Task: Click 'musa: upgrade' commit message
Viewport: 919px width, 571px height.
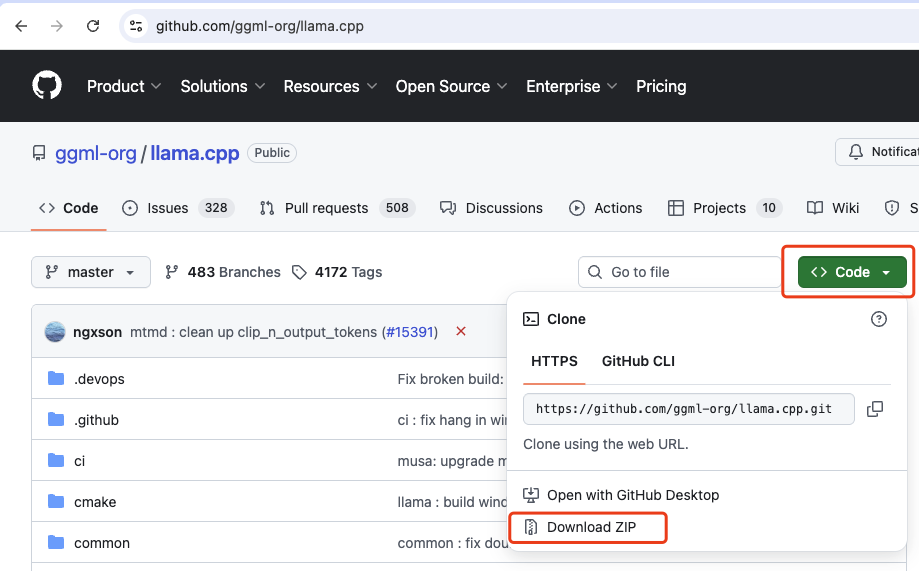Action: click(x=452, y=461)
